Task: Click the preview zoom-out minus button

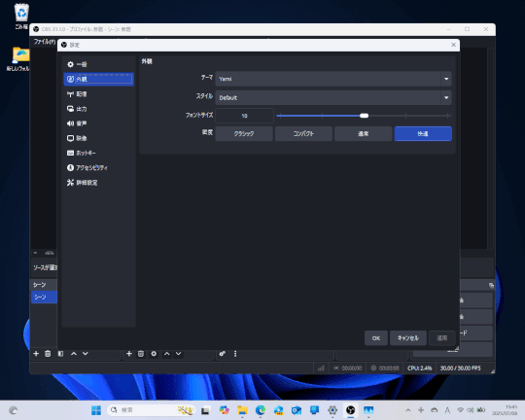Action: click(36, 253)
